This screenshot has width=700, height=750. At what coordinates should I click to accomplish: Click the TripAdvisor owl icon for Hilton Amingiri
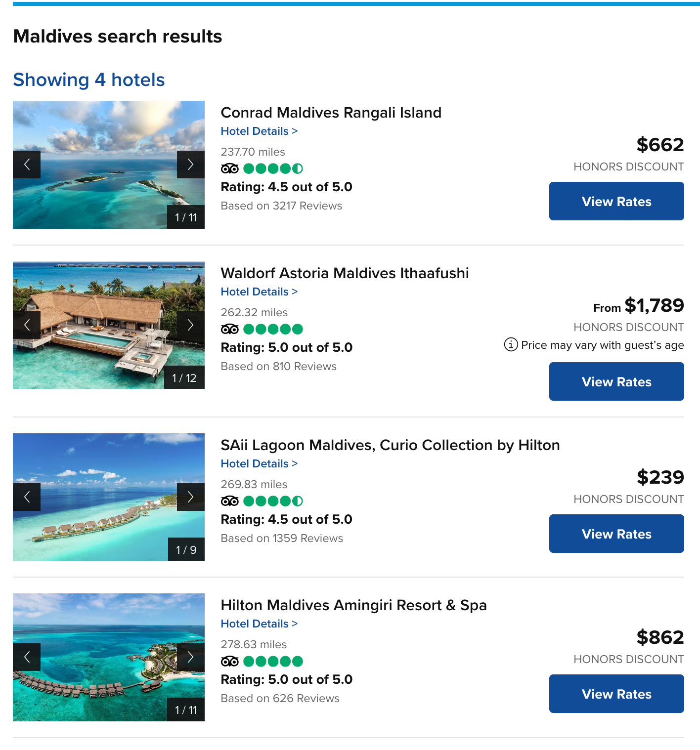(230, 661)
